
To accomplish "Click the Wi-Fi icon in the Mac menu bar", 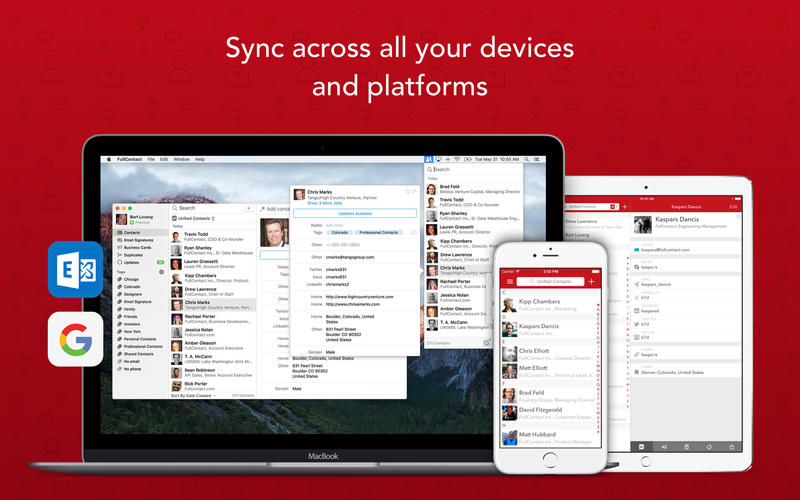I will [457, 160].
